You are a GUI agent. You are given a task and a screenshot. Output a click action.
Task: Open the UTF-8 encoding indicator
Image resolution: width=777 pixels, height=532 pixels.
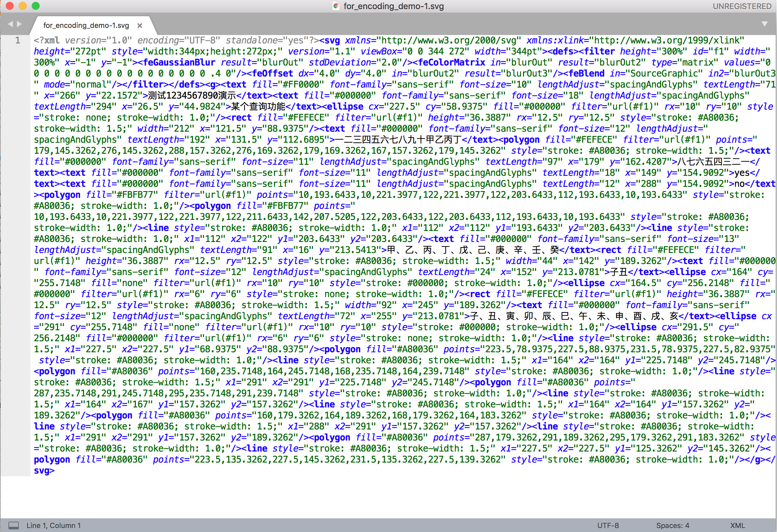pos(608,525)
